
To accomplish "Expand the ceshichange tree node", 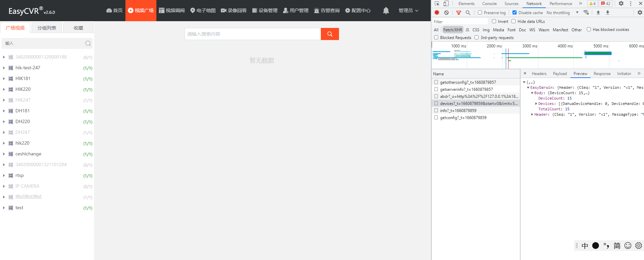I will tap(4, 154).
